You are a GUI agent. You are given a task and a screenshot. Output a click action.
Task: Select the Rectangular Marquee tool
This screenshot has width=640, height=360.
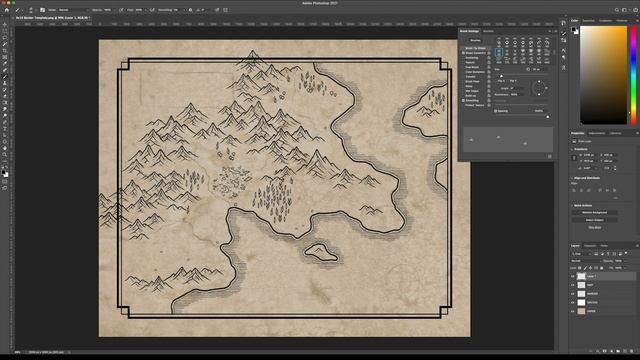(x=5, y=31)
